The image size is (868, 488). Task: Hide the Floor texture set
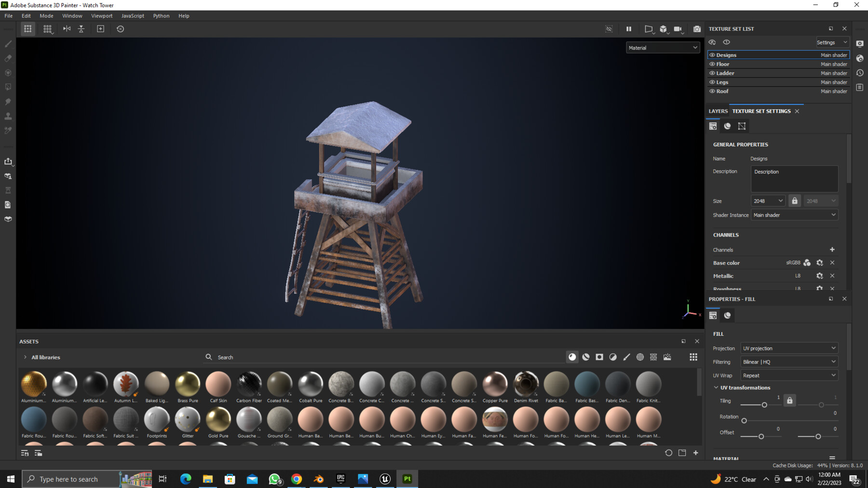coord(712,64)
